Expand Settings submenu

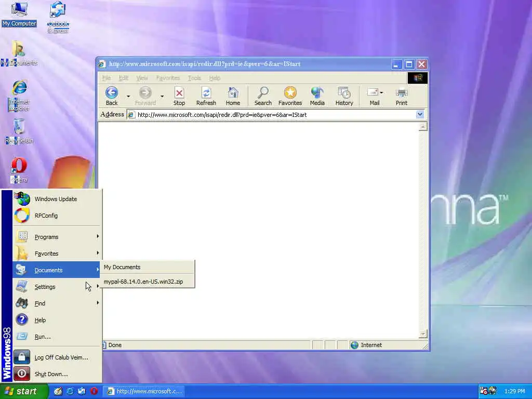(x=57, y=287)
